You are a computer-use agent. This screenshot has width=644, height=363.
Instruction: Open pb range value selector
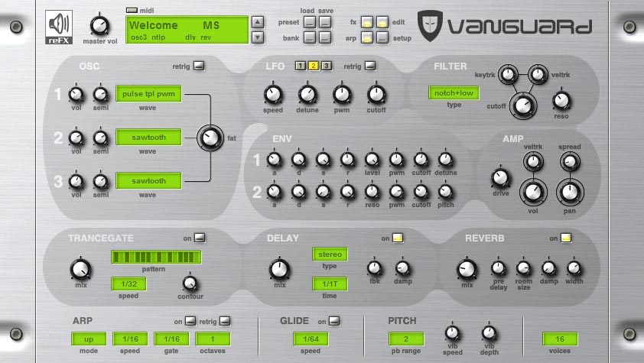point(406,339)
